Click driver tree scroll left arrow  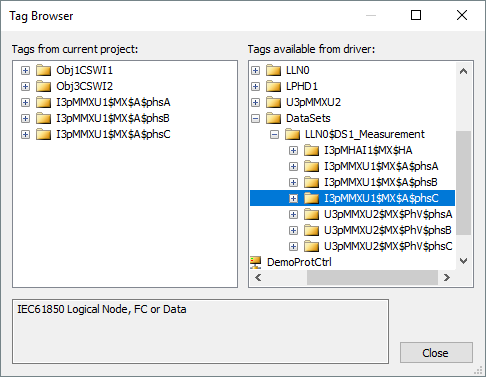(x=258, y=277)
